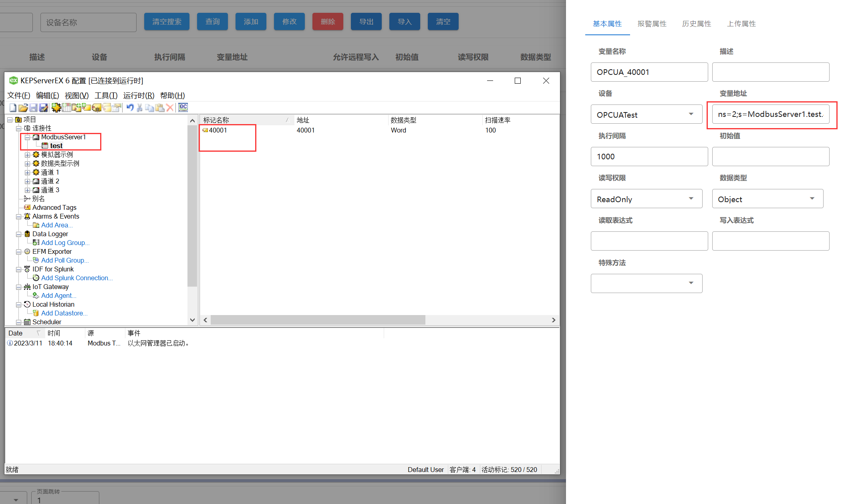Click the Paste toolbar icon

159,108
